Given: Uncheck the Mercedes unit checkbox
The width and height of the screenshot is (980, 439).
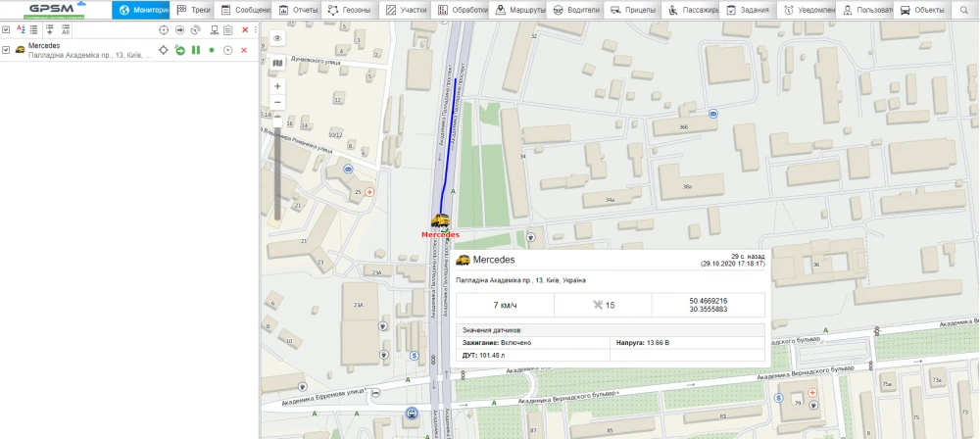Looking at the screenshot, I should coord(6,50).
